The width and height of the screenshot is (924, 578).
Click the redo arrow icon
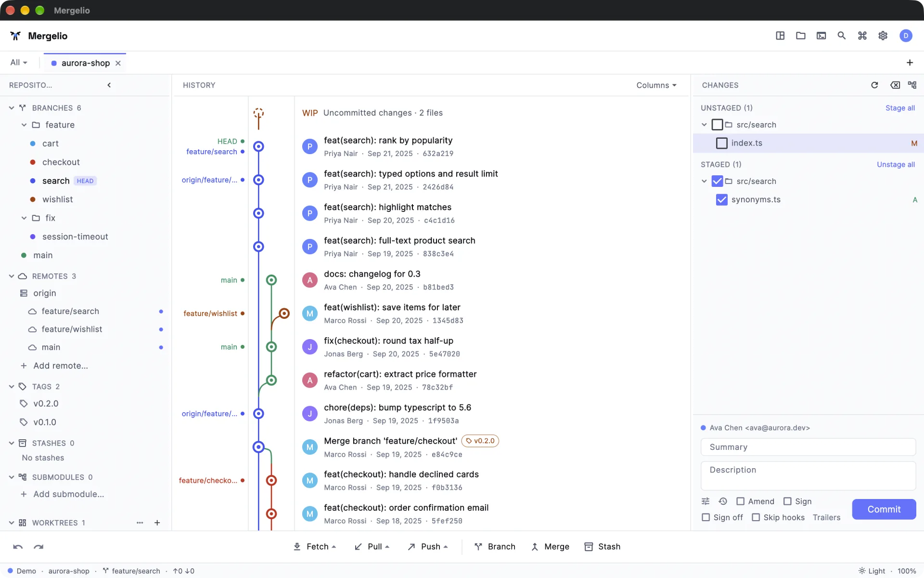coord(38,547)
